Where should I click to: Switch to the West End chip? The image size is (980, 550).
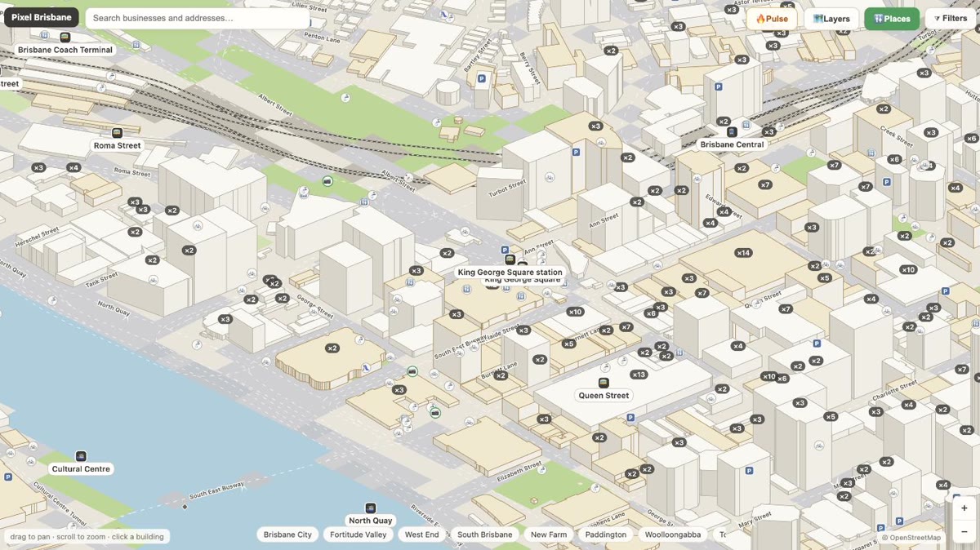(x=421, y=534)
